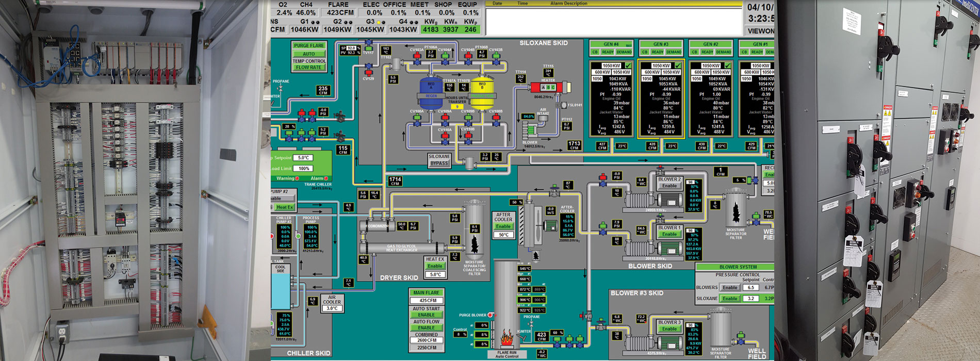Click the G1 reading 1046KW
The width and height of the screenshot is (980, 361).
304,30
